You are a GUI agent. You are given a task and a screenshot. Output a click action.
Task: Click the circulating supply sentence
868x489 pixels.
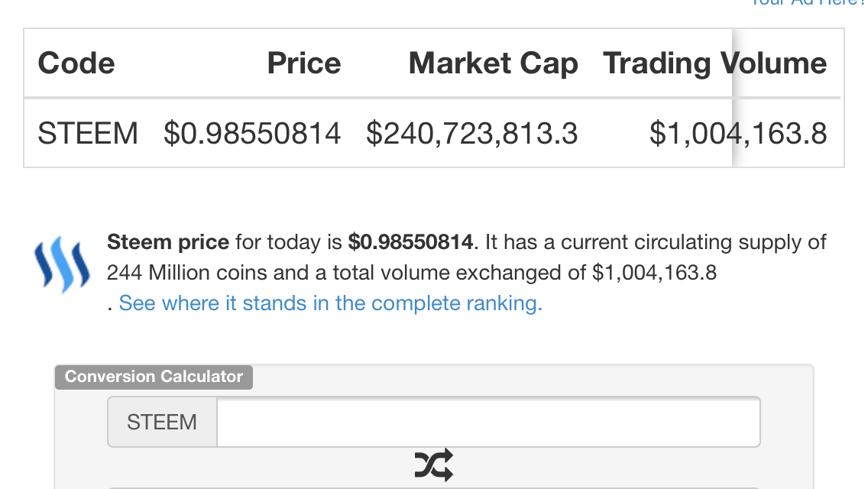[656, 242]
